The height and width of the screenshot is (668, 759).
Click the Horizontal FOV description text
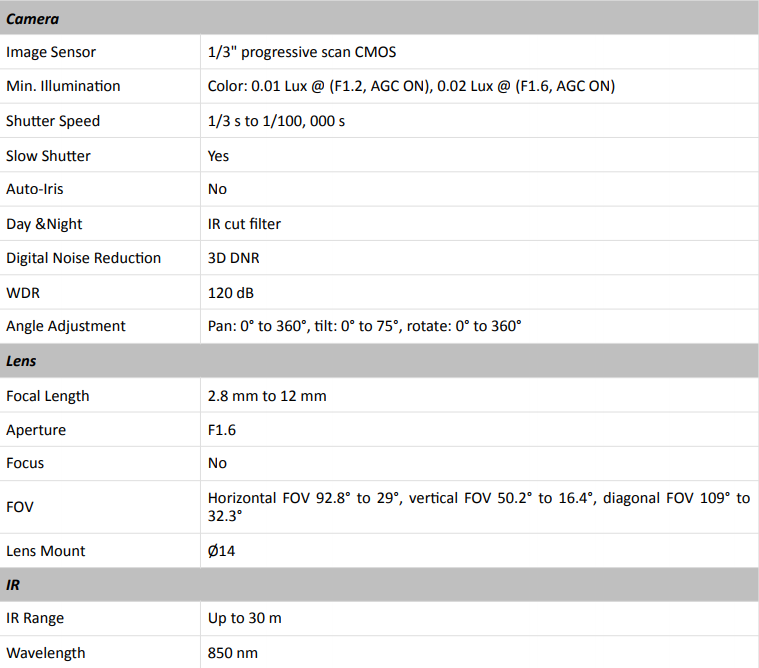[479, 507]
